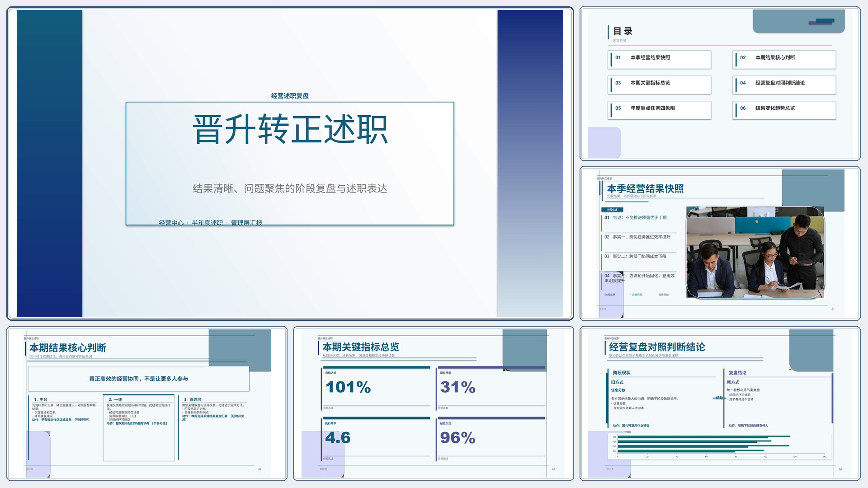Click contents entry 01 本季经营结果快照

660,60
